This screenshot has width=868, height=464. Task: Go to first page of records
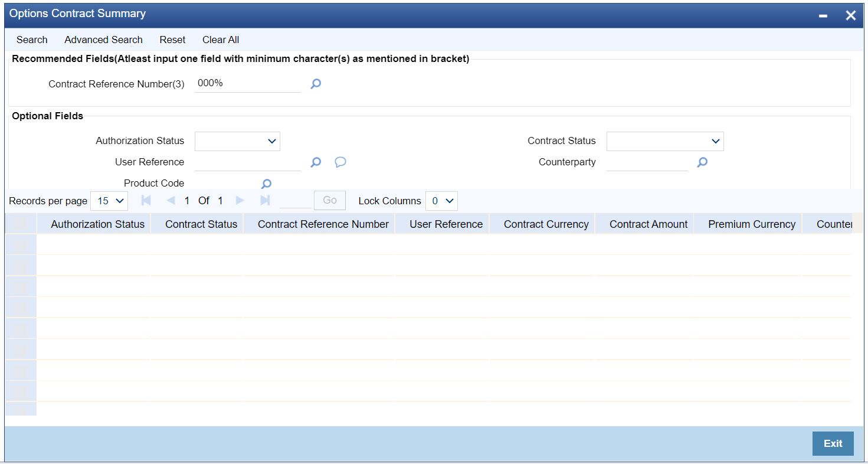(x=146, y=201)
